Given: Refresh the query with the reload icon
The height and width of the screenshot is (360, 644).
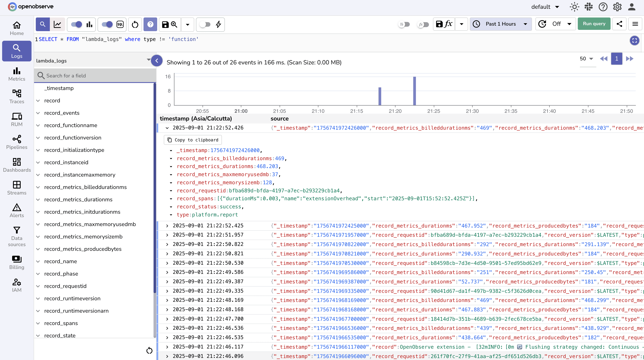Looking at the screenshot, I should 135,24.
